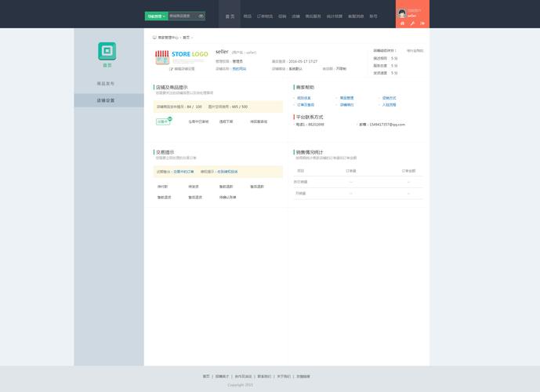Click the search icon in top search box
The width and height of the screenshot is (540, 392).
[x=201, y=16]
